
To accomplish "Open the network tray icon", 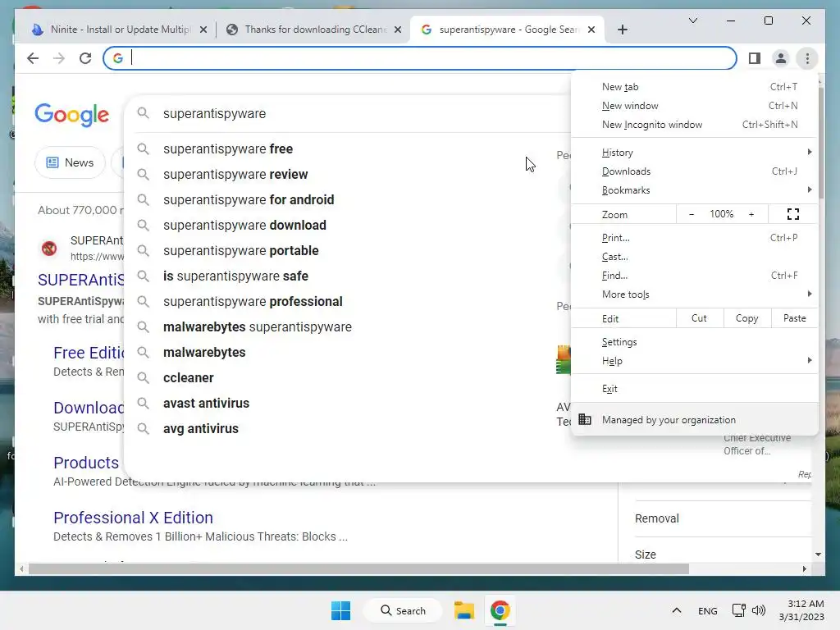I will tap(738, 610).
